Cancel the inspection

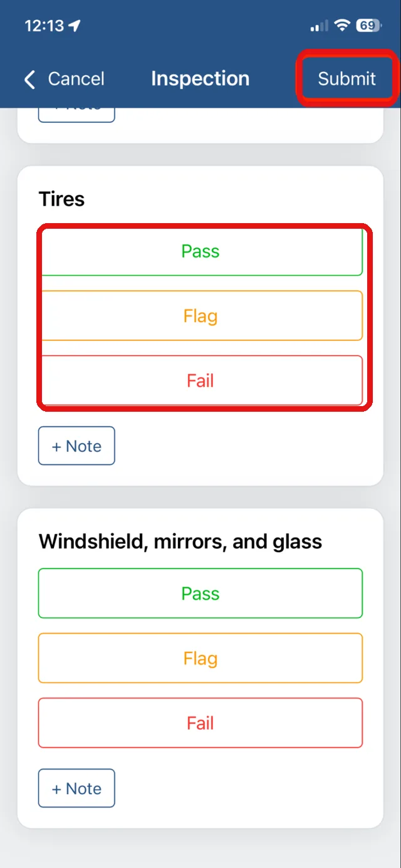(76, 79)
